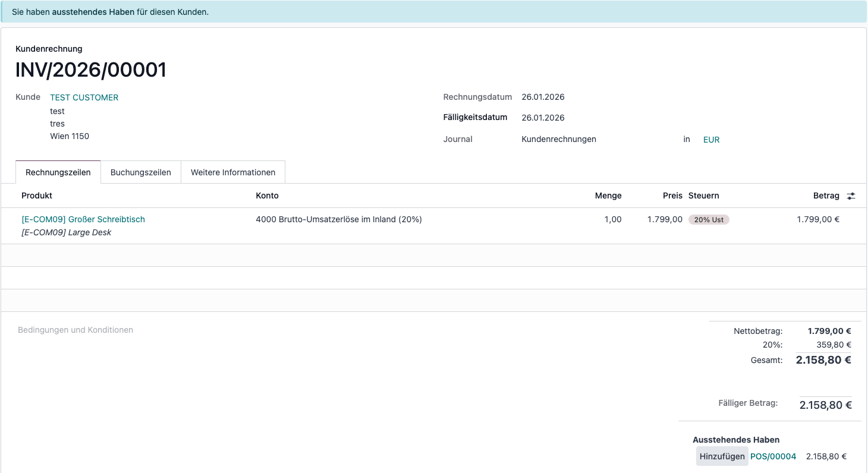
Task: Click the account 4000 Brutto-Umsatzerlöse cell
Action: click(339, 219)
